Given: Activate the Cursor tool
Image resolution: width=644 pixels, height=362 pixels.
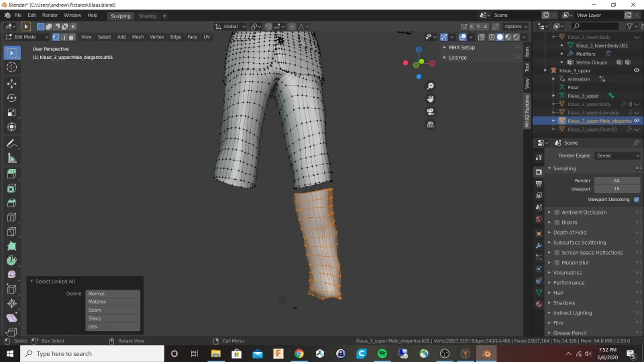Looking at the screenshot, I should pos(12,67).
